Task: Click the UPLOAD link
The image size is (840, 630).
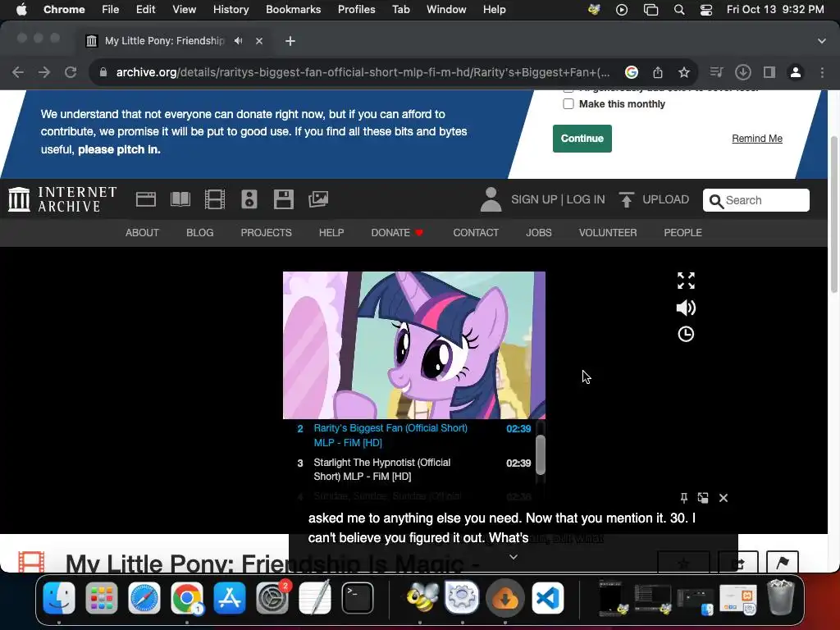Action: pos(666,199)
